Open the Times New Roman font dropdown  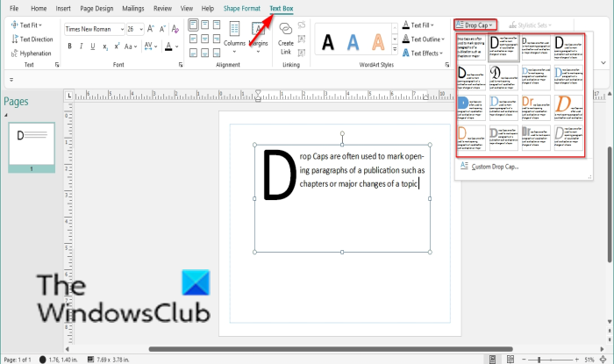[122, 29]
